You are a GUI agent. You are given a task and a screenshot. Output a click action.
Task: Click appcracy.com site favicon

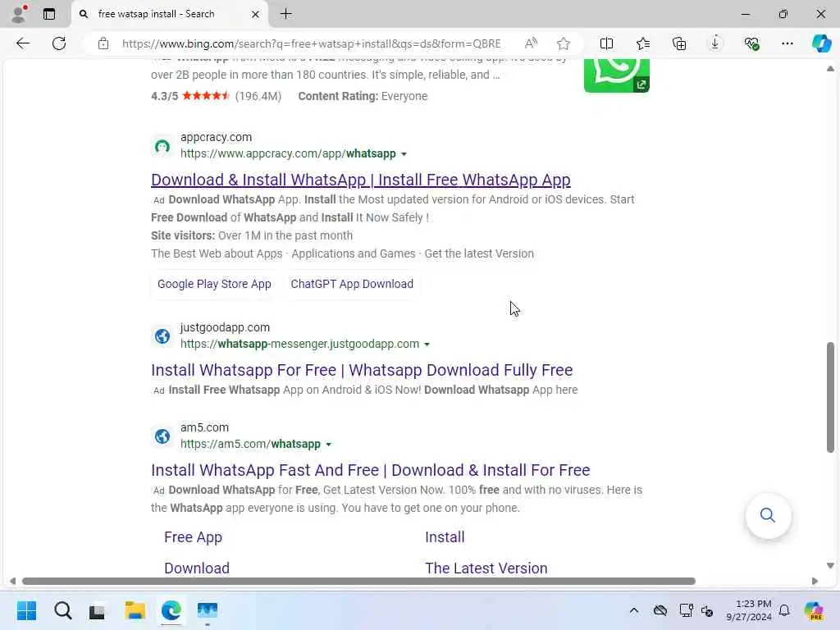coord(162,146)
